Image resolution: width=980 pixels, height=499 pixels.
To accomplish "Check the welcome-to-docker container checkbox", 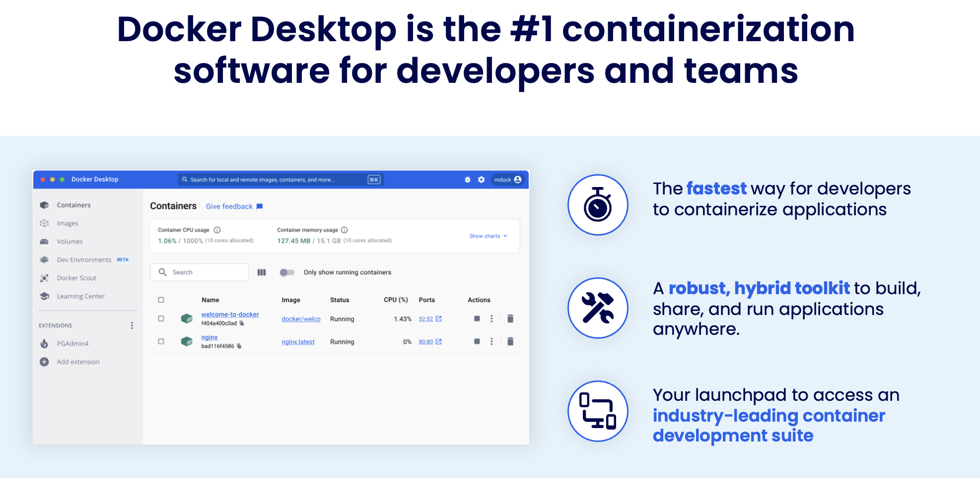I will [x=161, y=319].
